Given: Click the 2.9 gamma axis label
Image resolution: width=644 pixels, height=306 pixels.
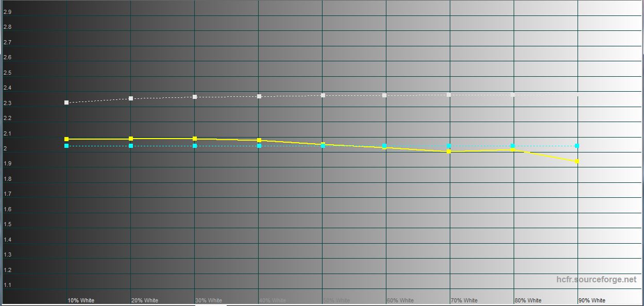Looking at the screenshot, I should coord(7,12).
